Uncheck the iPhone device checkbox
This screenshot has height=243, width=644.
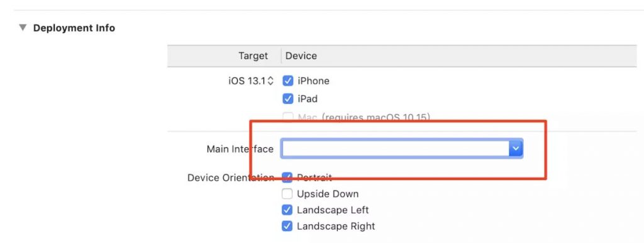pyautogui.click(x=287, y=81)
